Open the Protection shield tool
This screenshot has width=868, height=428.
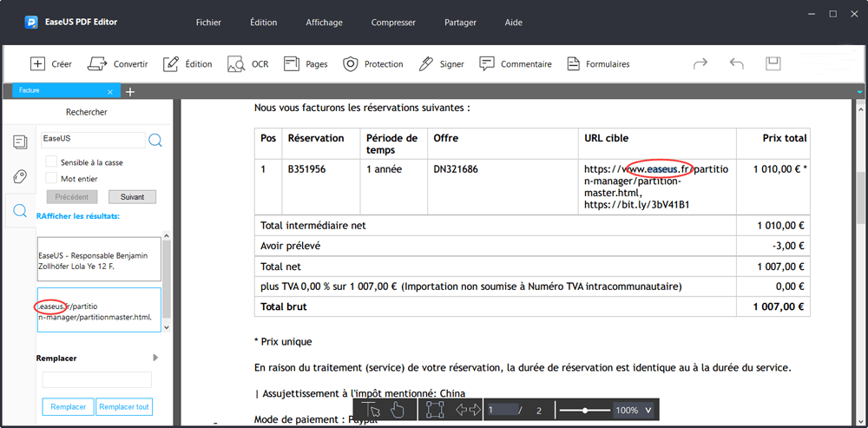(351, 63)
